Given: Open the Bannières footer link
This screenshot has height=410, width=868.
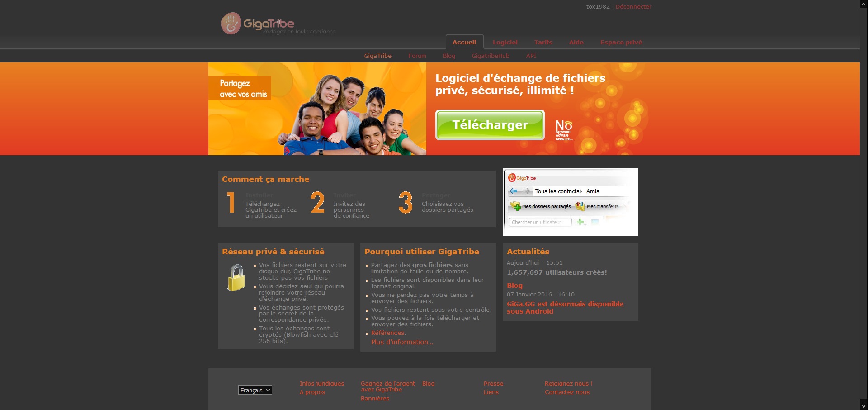Looking at the screenshot, I should (375, 399).
